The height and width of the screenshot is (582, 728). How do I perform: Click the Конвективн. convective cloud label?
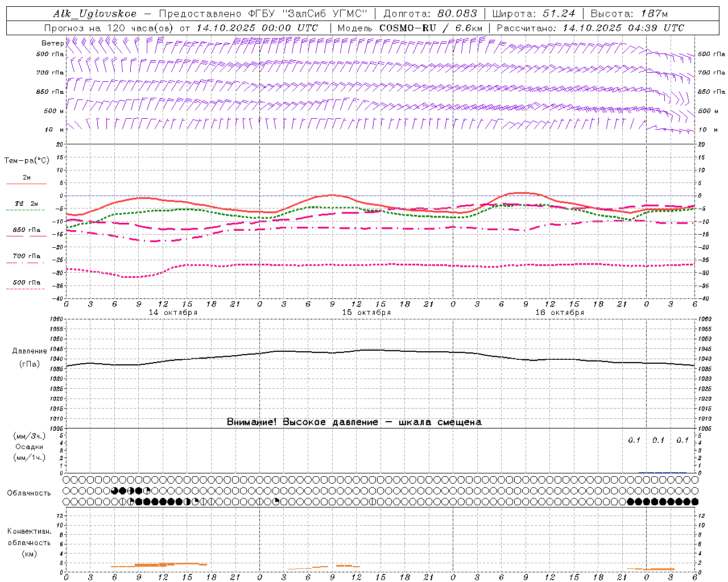29,531
